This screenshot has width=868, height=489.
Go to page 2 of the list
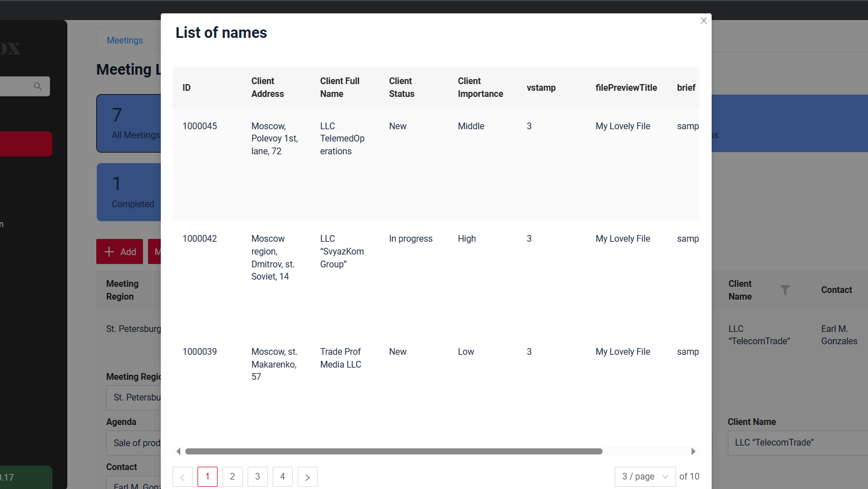[233, 477]
